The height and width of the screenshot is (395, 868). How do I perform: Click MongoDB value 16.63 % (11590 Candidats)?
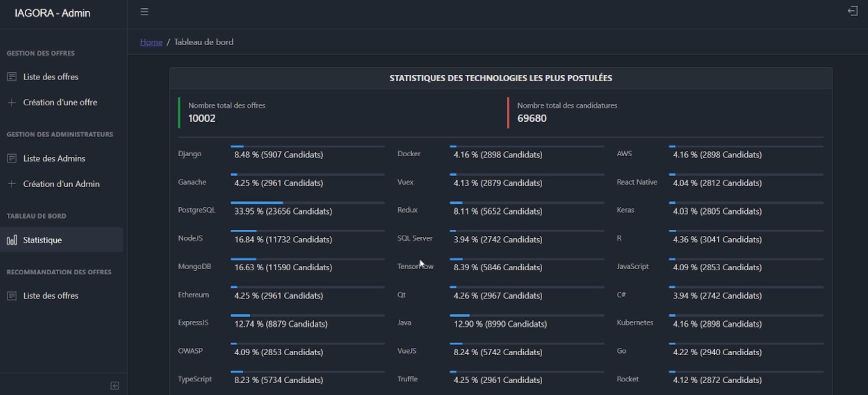(283, 267)
